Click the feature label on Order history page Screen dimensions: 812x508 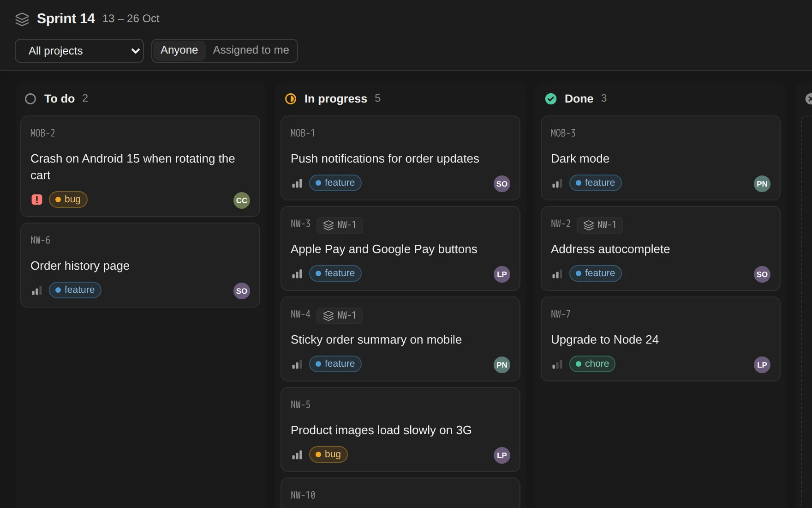[75, 290]
